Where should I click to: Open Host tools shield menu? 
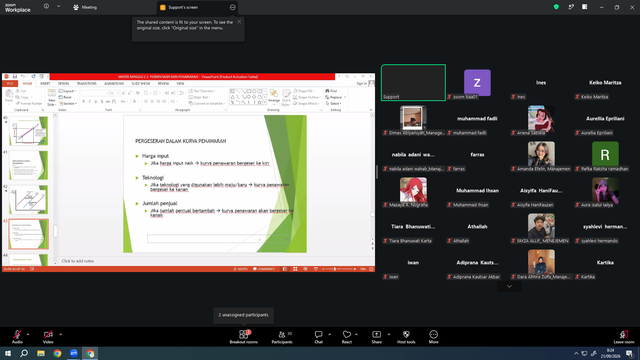point(406,336)
